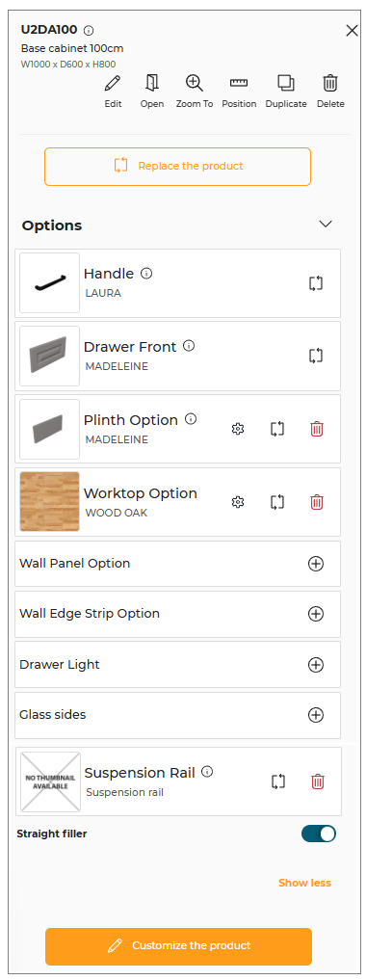Viewport: 366px width, 980px height.
Task: Open Plinth Option settings gear
Action: (237, 429)
